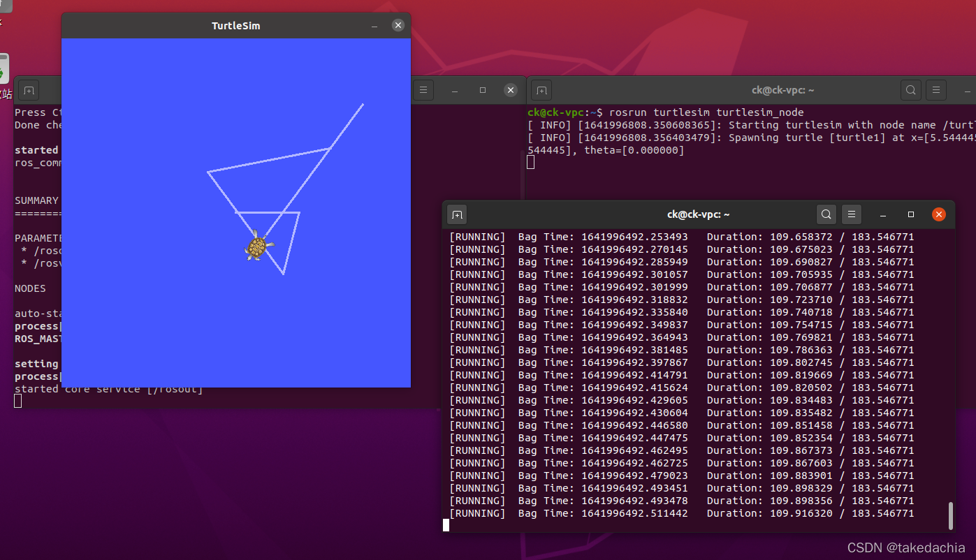Click scrollbar thumb in rosbag playback terminal
The height and width of the screenshot is (560, 976).
coord(950,515)
